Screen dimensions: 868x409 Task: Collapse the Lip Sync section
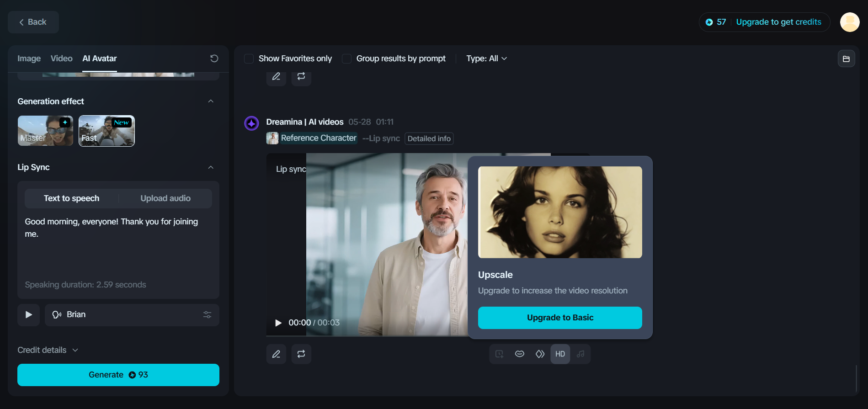pos(211,167)
